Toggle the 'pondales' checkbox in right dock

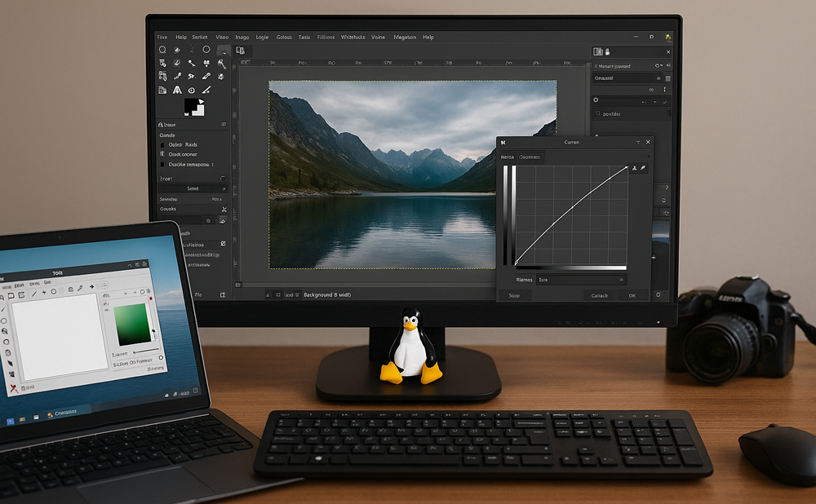598,113
